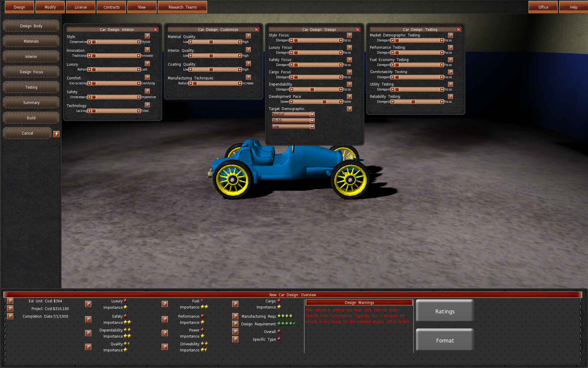Click help icon beside Est Unit Cost
The width and height of the screenshot is (588, 368).
pyautogui.click(x=10, y=301)
